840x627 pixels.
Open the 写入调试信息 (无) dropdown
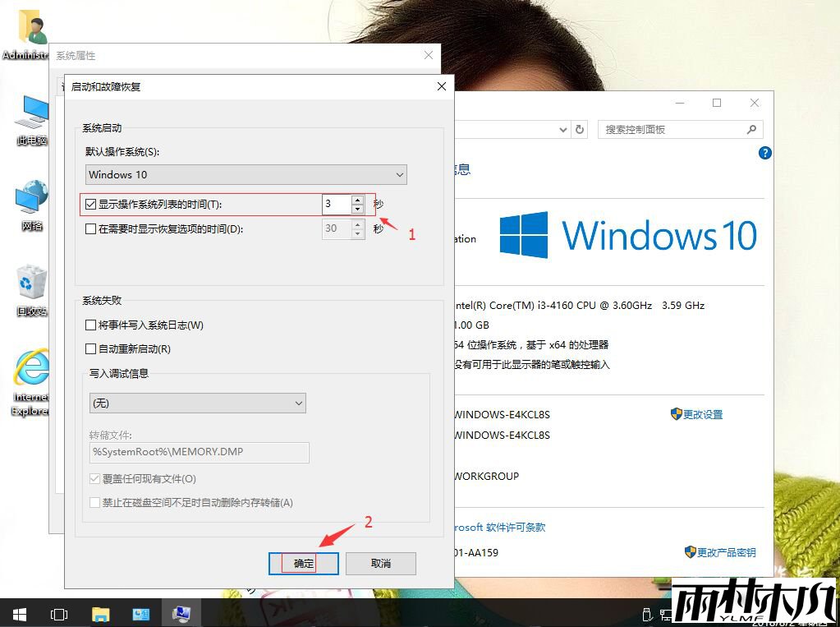pos(299,403)
